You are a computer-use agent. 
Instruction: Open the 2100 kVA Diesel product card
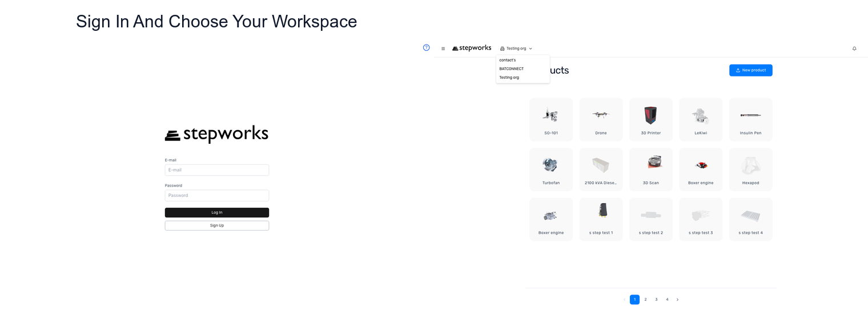[601, 169]
